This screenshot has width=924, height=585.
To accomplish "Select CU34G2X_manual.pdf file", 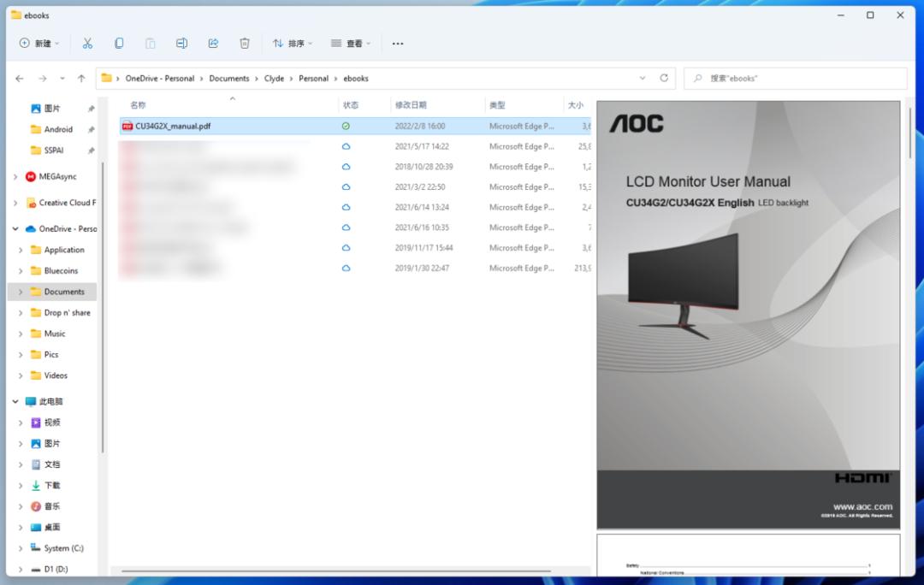I will point(355,126).
